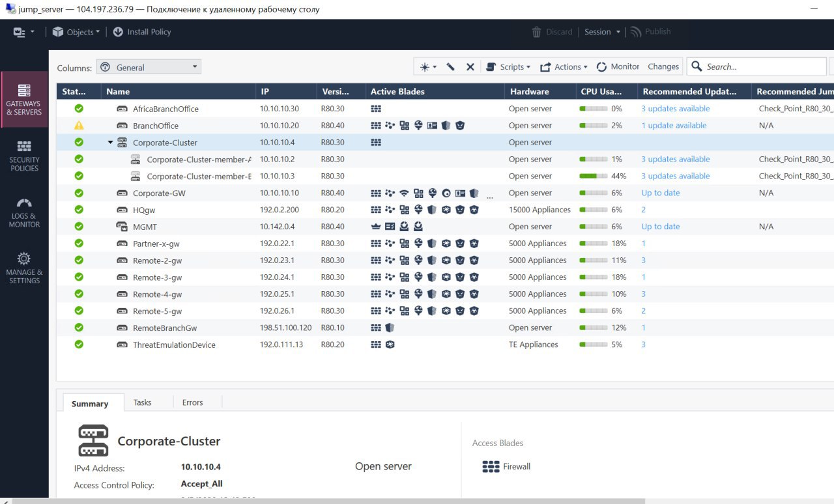
Task: Click the crown management blade icon in MGMT row
Action: coord(376,227)
